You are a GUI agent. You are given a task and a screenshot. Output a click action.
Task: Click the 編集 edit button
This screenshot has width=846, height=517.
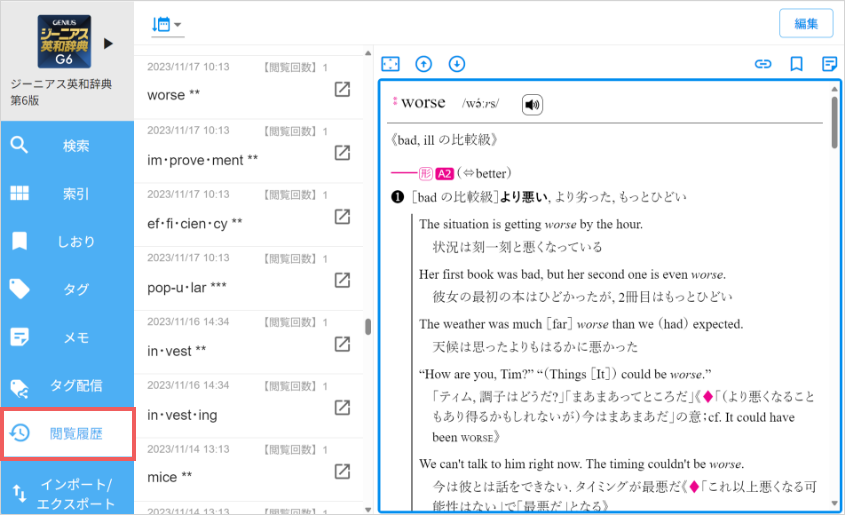(x=806, y=24)
